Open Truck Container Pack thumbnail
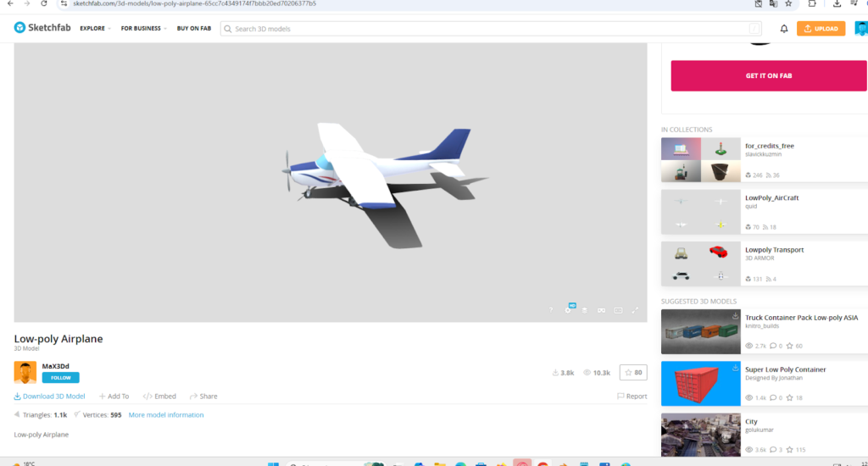 pyautogui.click(x=701, y=331)
